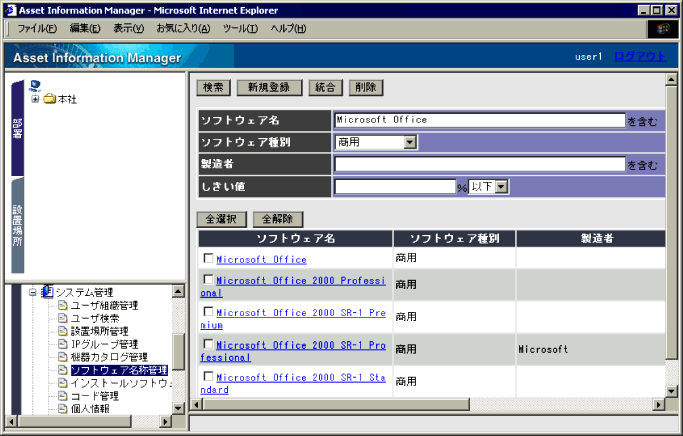
Task: Click the page icon beside ソフトウェア名称管理
Action: click(63, 370)
